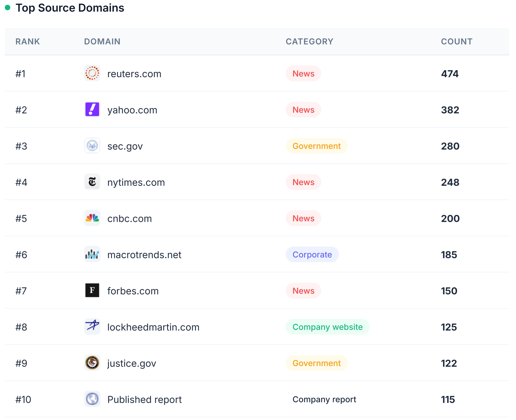This screenshot has height=420, width=516.
Task: Click the Forbes 'F' logo icon
Action: click(92, 290)
